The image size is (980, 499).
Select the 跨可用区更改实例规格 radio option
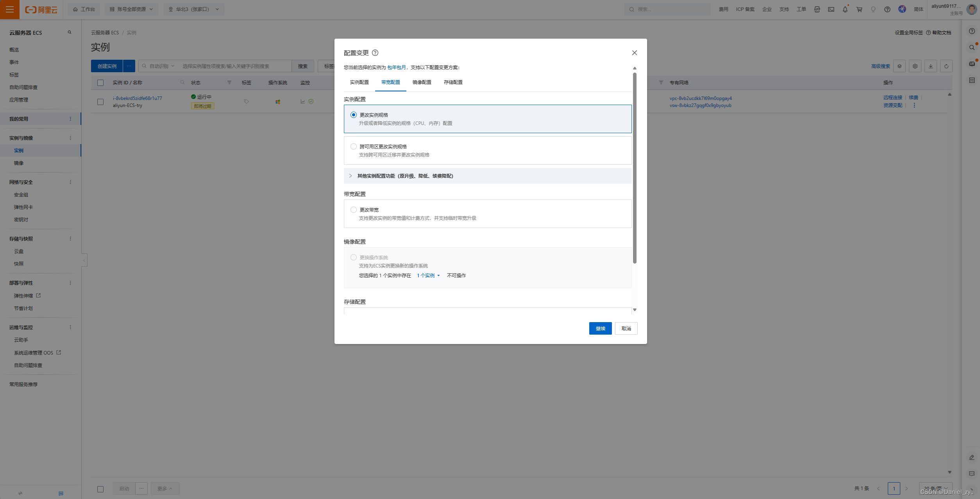pyautogui.click(x=354, y=146)
